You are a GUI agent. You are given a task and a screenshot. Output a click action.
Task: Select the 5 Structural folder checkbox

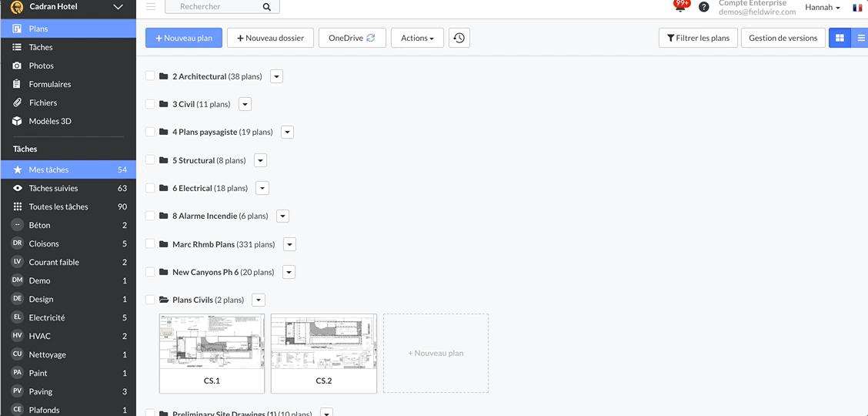pyautogui.click(x=150, y=160)
